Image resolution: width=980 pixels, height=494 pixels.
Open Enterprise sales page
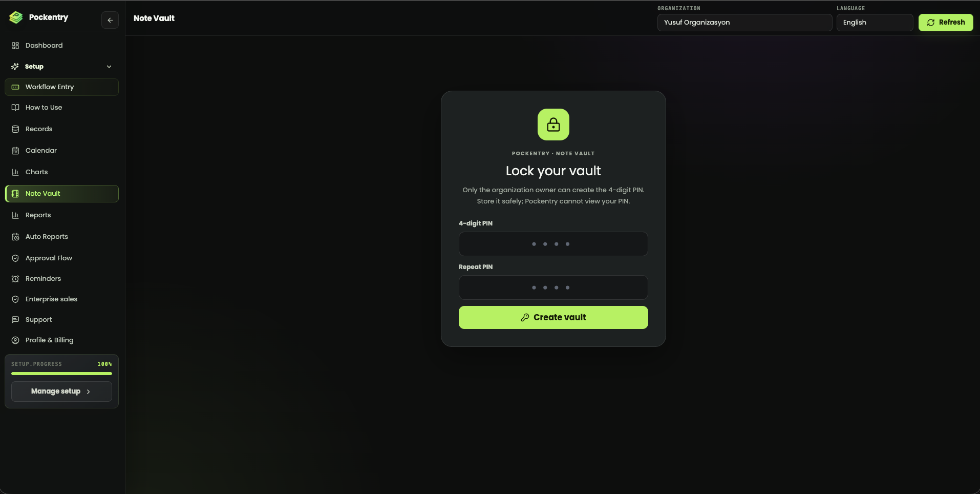coord(61,299)
